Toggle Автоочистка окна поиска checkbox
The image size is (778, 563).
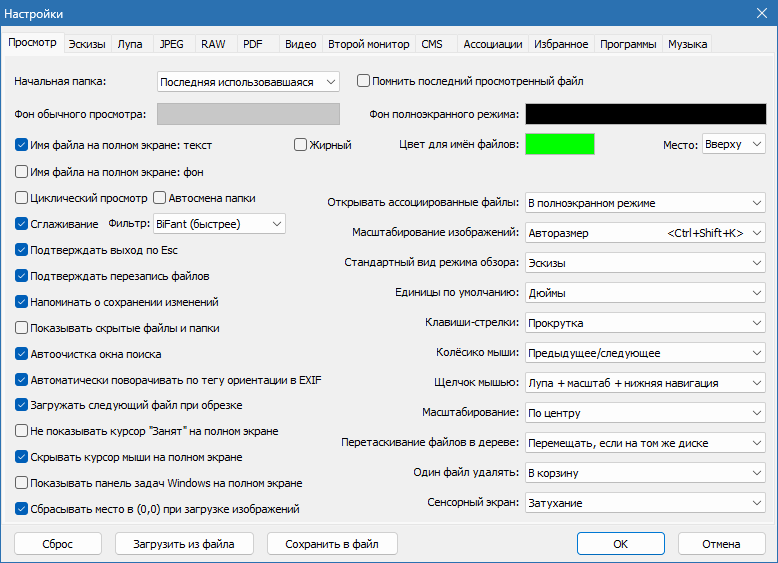click(x=21, y=354)
